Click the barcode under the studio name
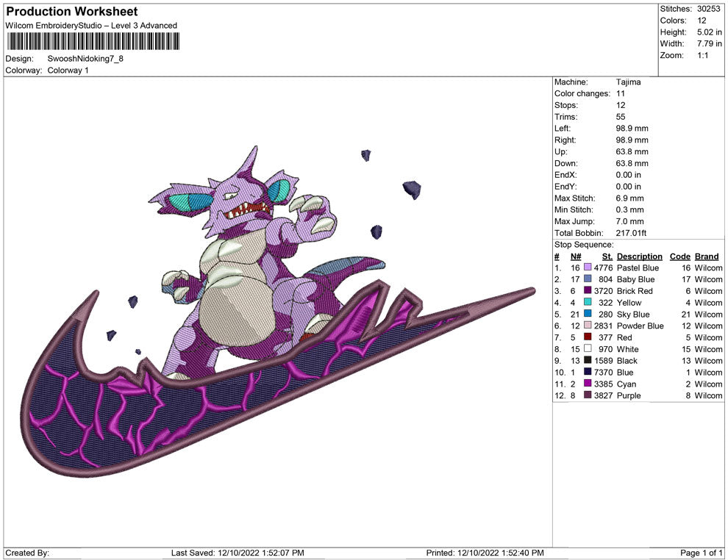Screen dimensions: 728x560 (x=92, y=41)
